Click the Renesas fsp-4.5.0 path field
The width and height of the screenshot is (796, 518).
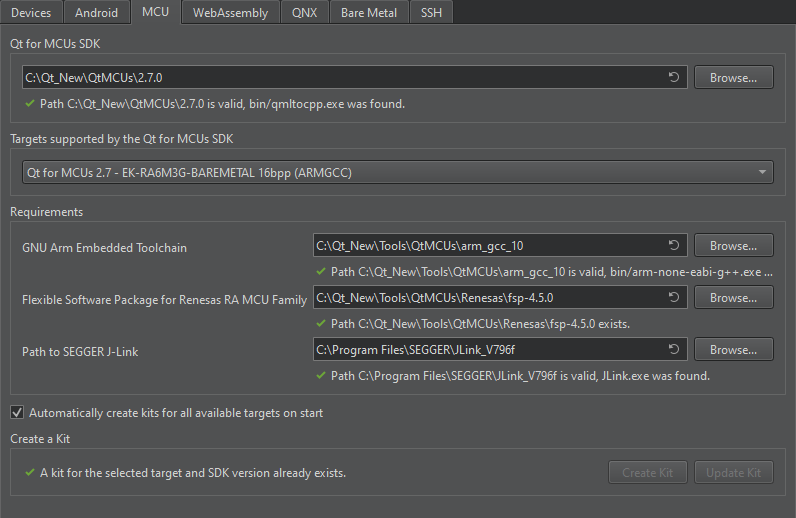485,298
